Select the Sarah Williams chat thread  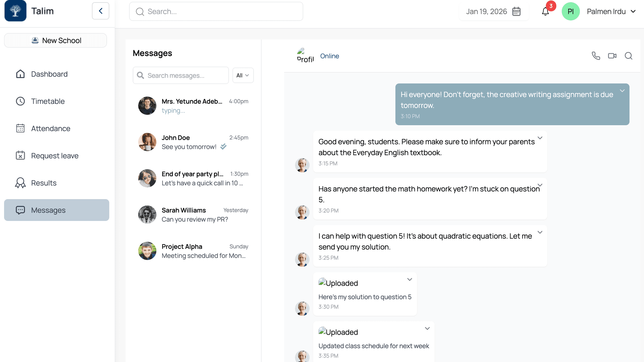[193, 215]
